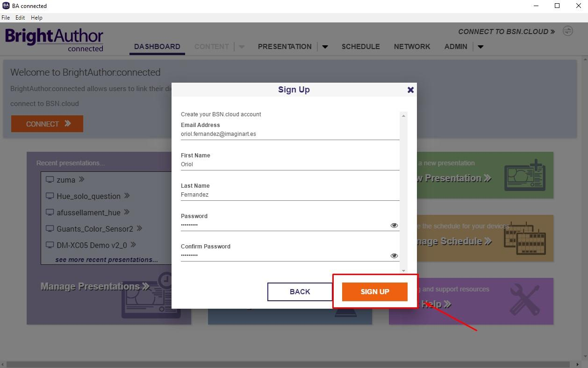Expand the ADMIN dropdown arrow
588x368 pixels.
tap(480, 47)
